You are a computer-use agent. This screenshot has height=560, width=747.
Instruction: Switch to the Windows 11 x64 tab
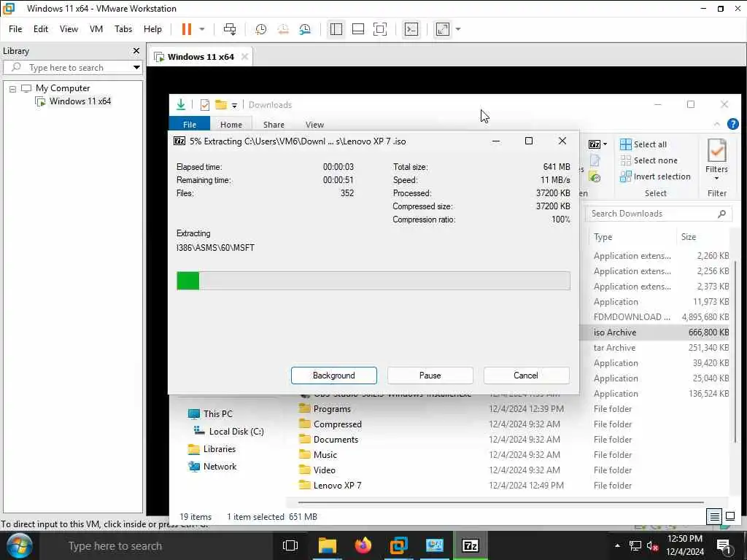click(x=201, y=57)
